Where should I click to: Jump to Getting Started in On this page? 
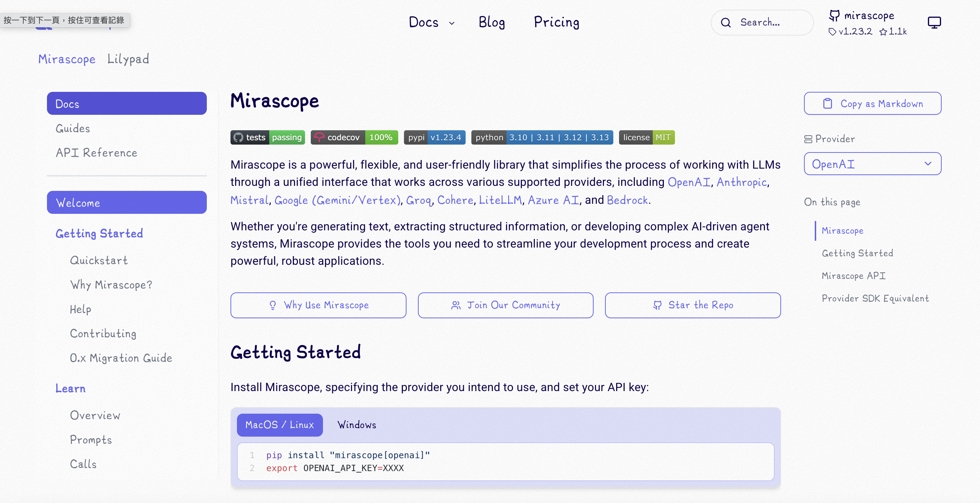[857, 253]
